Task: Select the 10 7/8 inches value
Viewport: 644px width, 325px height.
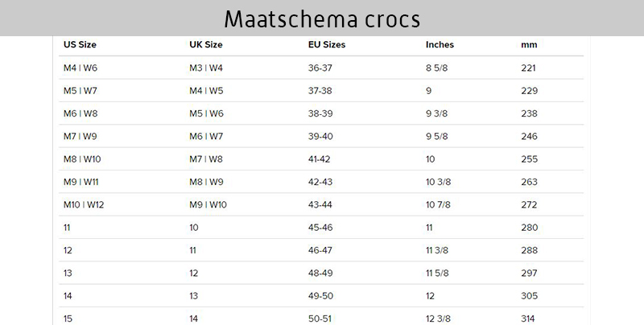Action: 440,205
